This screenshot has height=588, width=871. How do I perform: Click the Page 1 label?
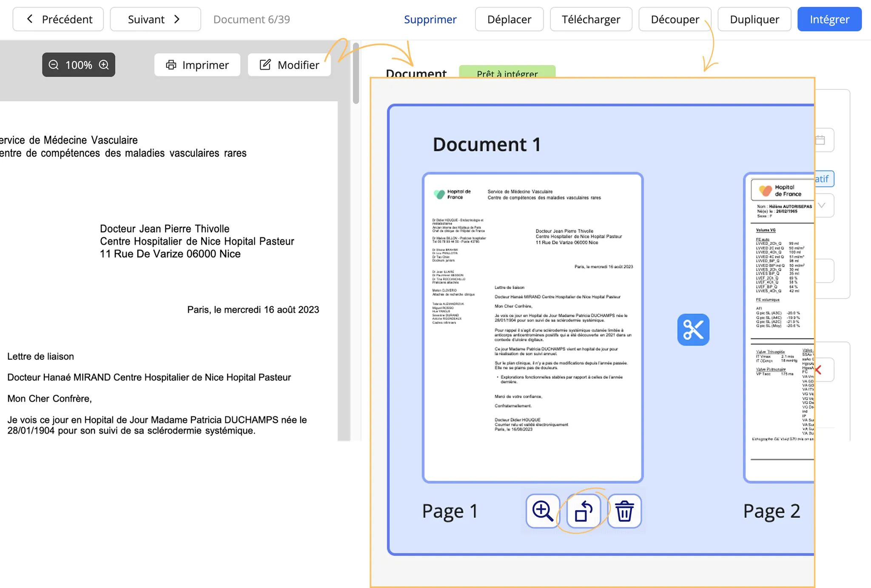(x=450, y=511)
